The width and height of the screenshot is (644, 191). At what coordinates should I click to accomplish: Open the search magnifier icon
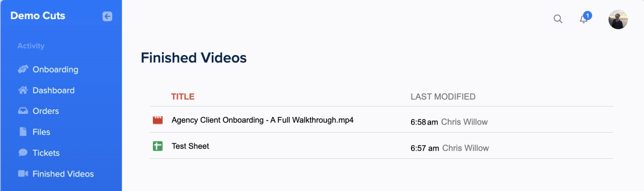coord(558,19)
